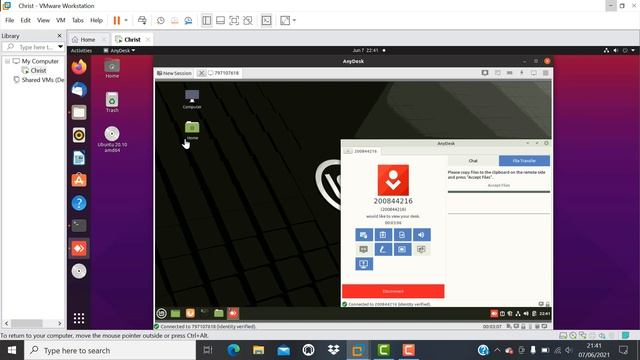Open the VMware Edit menu

[x=25, y=20]
